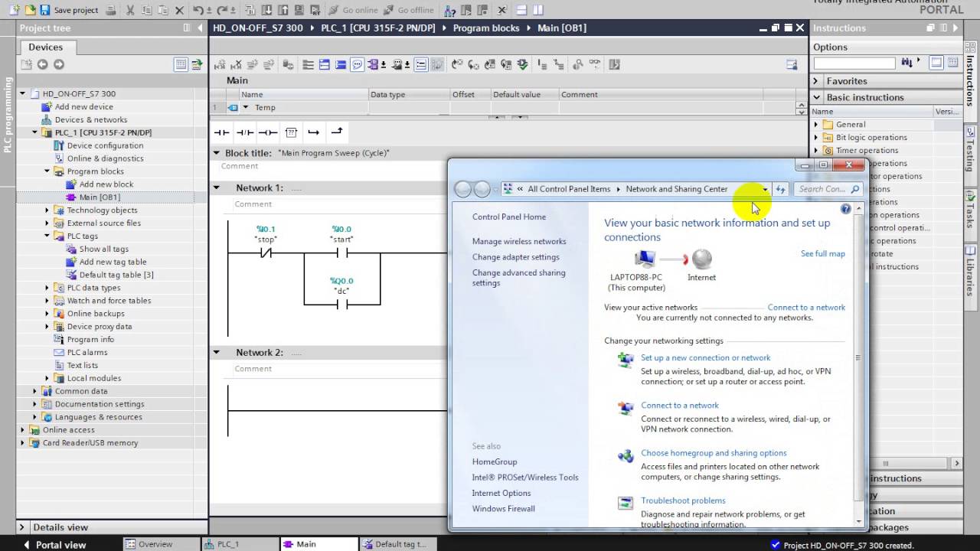This screenshot has height=551, width=980.
Task: Expand the Technology objects folder
Action: coord(47,210)
